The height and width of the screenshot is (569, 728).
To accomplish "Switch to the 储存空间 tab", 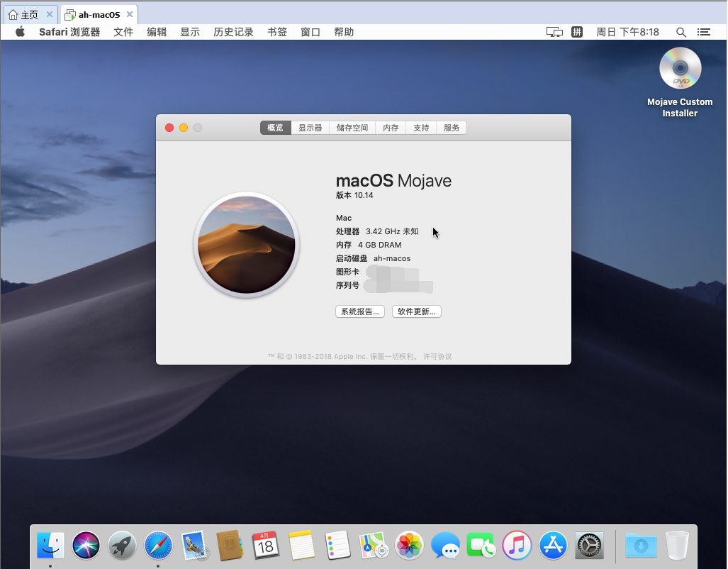I will [x=352, y=128].
